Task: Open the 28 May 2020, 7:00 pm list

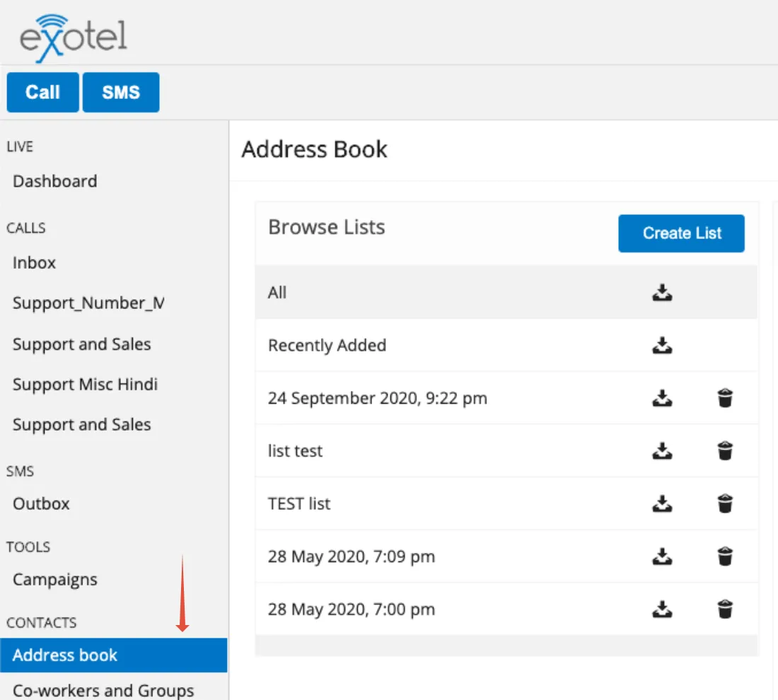Action: pyautogui.click(x=506, y=609)
